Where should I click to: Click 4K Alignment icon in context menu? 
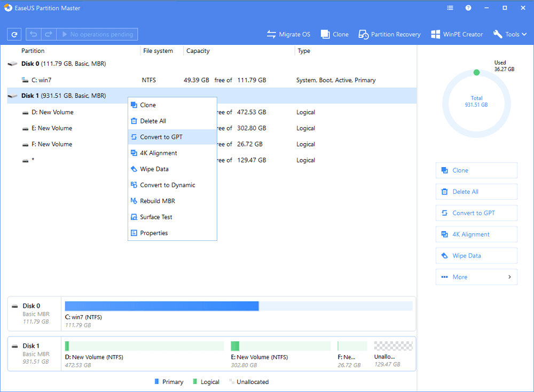point(134,153)
